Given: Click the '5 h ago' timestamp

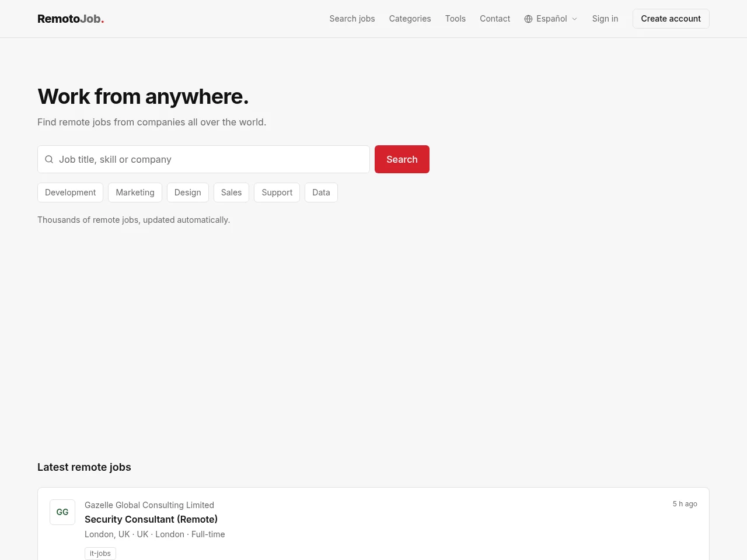Looking at the screenshot, I should [685, 504].
